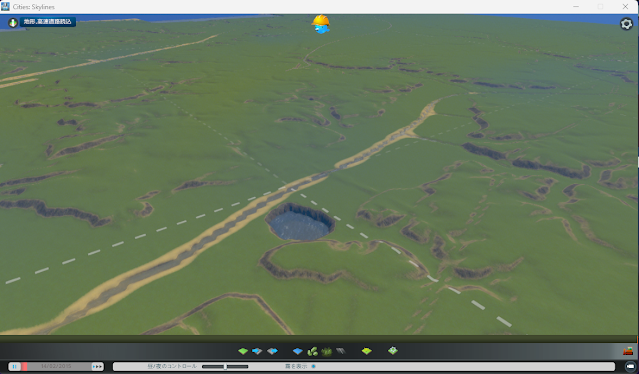The image size is (639, 374).
Task: Open the settings gear icon
Action: 626,24
